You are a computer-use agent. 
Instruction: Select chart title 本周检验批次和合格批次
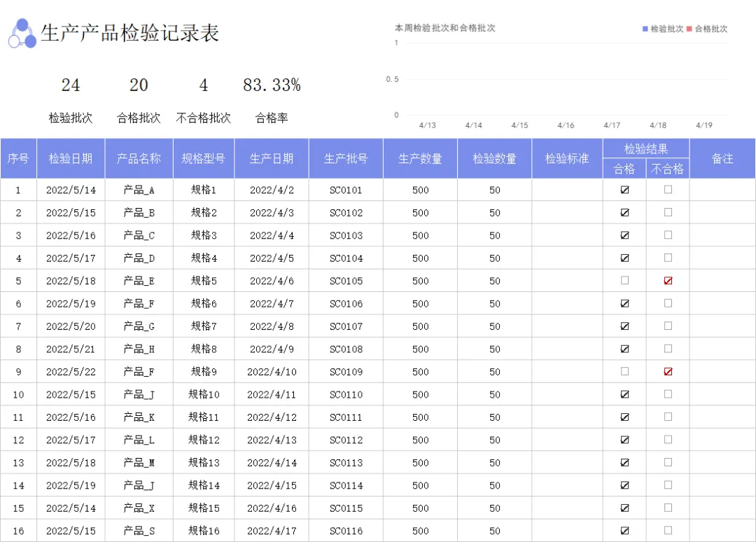(x=445, y=28)
